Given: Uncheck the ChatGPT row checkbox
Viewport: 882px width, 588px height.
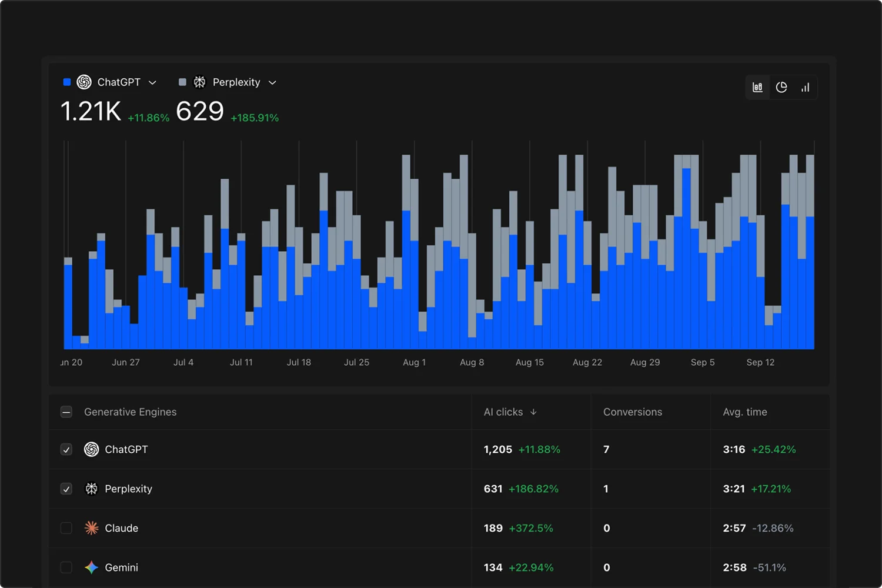Looking at the screenshot, I should (66, 449).
